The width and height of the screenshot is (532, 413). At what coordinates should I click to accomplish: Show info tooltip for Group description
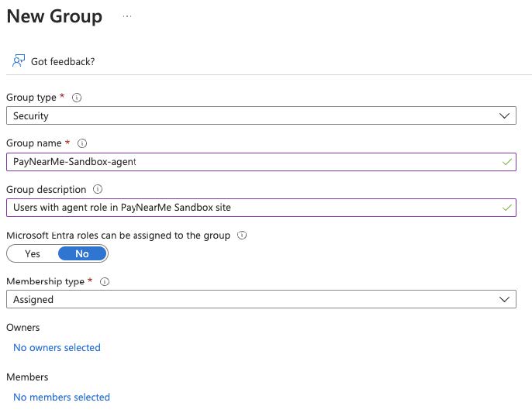point(98,189)
